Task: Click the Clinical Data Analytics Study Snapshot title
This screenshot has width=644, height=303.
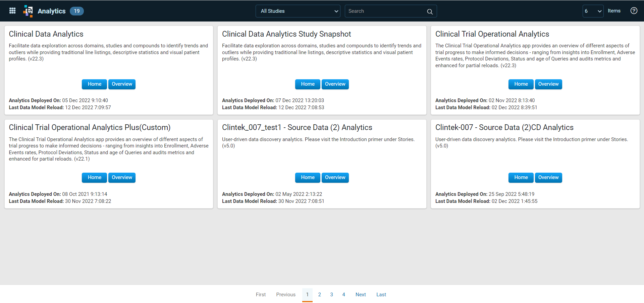Action: (286, 34)
